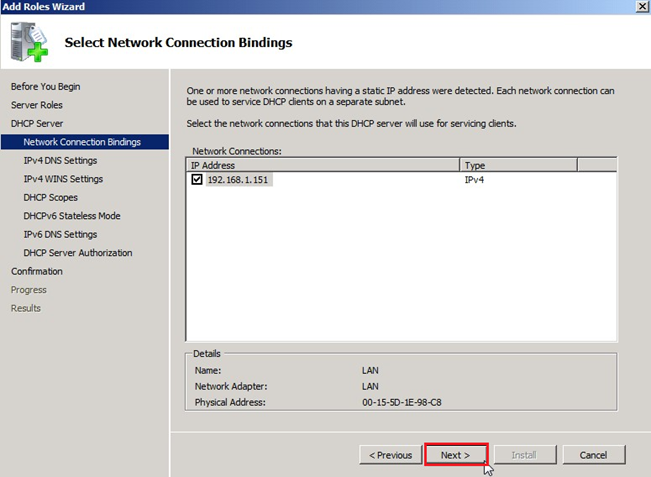Go to DHCP Server Authorization step
Viewport: 651px width, 477px height.
pos(78,253)
